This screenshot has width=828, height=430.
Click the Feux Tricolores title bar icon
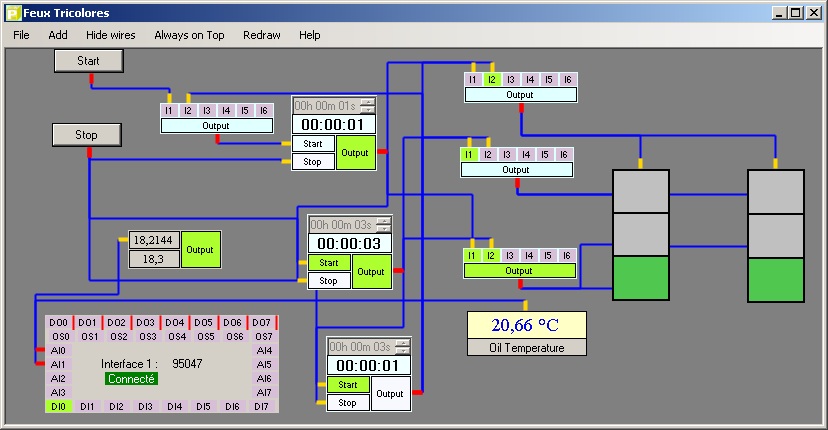12,12
